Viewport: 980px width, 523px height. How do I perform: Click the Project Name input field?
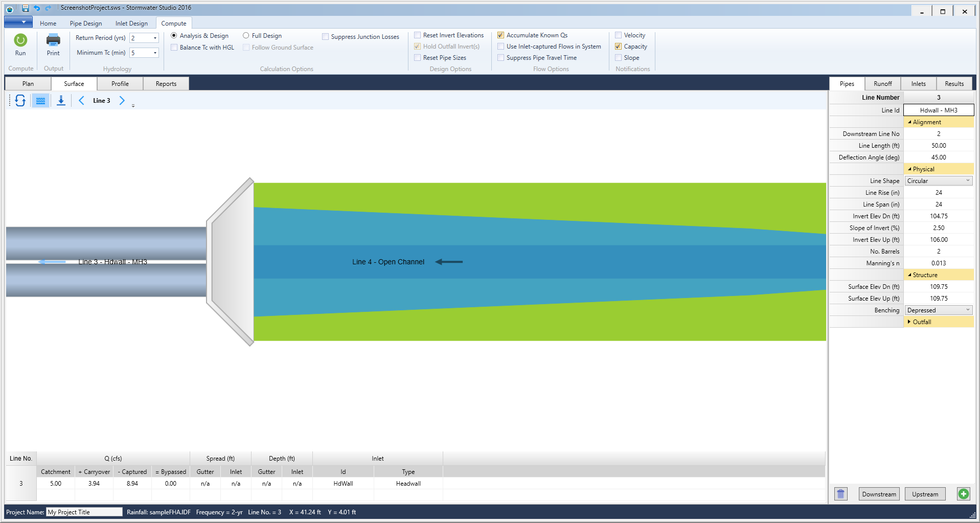click(x=83, y=512)
